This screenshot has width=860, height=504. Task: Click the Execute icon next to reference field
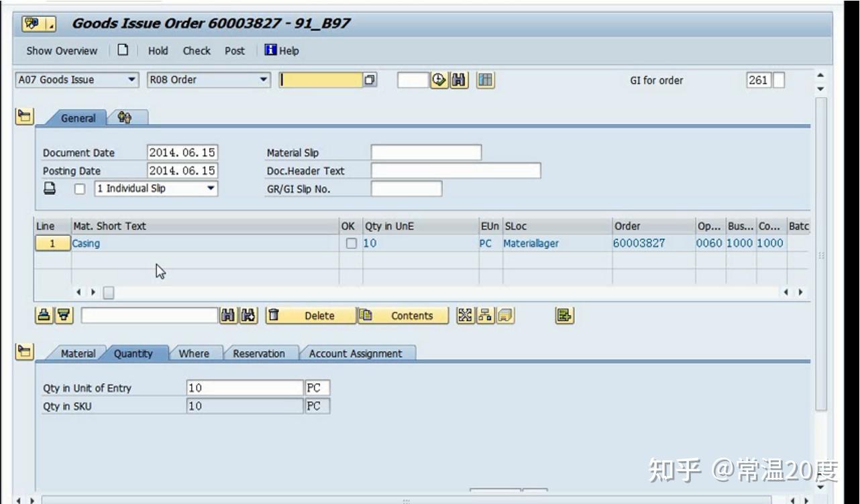click(439, 80)
